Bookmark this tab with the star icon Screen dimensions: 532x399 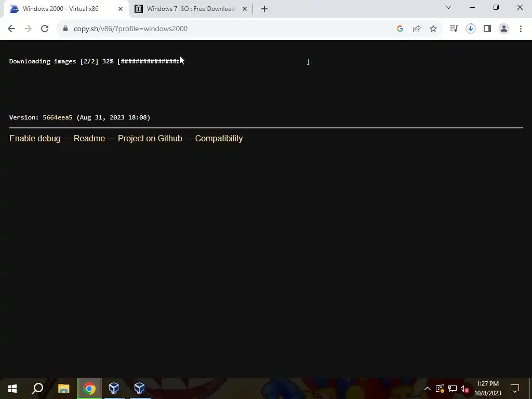[x=433, y=29]
